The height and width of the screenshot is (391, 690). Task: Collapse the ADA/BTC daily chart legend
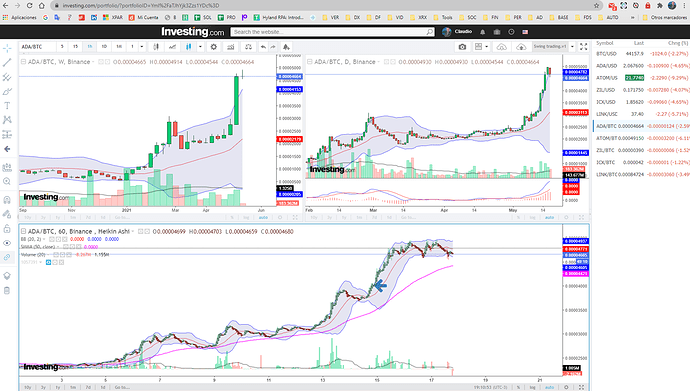point(310,62)
